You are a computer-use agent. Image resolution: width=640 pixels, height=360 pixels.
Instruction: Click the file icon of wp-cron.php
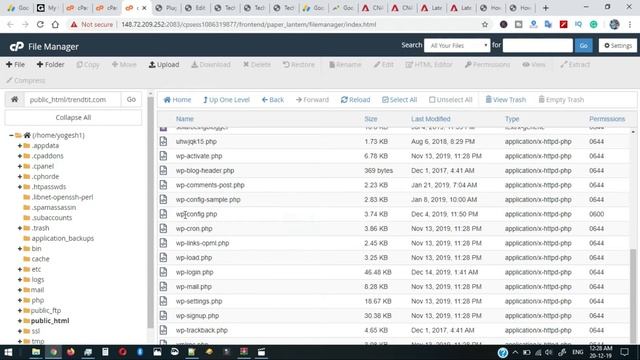163,229
